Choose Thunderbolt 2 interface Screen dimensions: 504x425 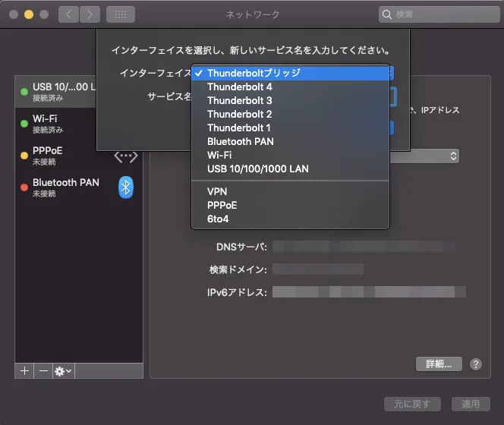pyautogui.click(x=290, y=114)
